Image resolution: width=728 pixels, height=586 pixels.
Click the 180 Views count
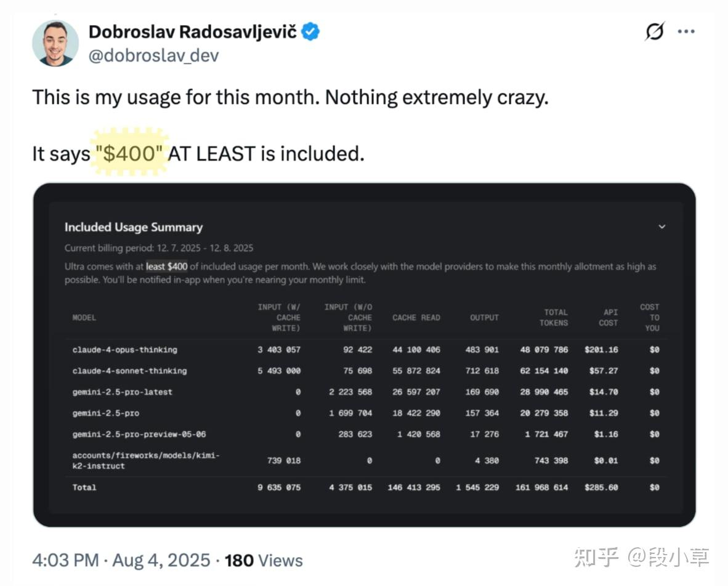tap(264, 560)
